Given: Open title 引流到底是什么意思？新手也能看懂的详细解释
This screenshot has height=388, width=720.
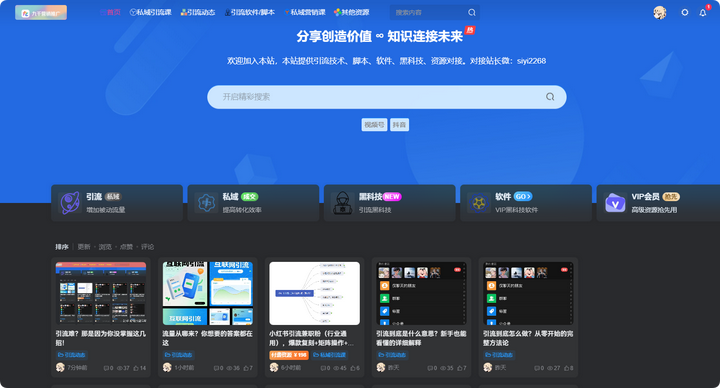Looking at the screenshot, I should 421,338.
